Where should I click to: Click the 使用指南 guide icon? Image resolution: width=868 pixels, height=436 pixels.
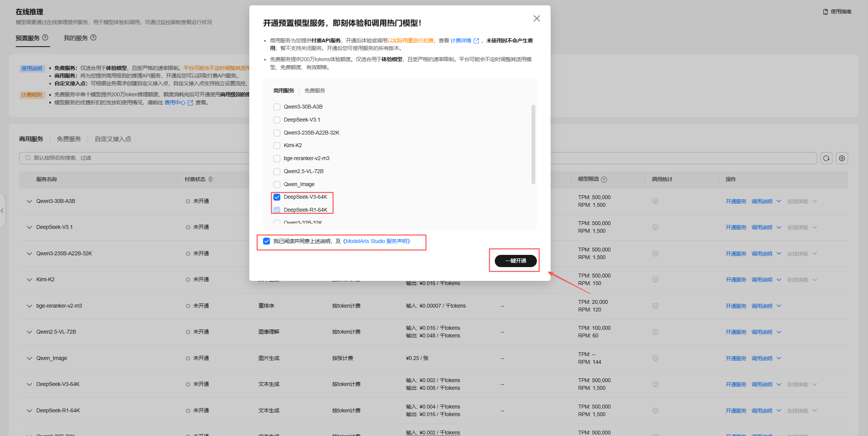pyautogui.click(x=825, y=11)
